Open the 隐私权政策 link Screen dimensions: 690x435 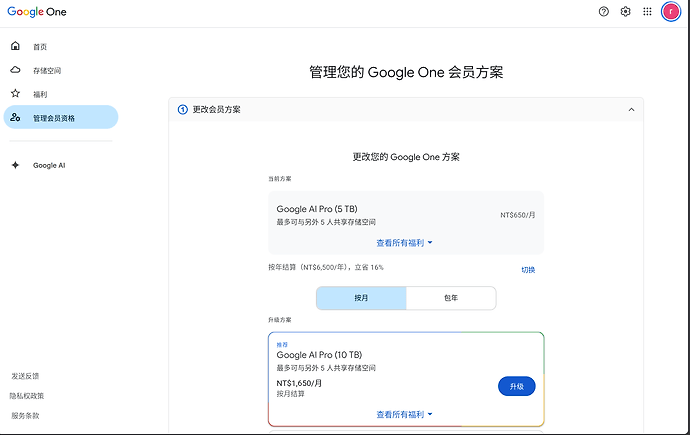click(x=27, y=396)
